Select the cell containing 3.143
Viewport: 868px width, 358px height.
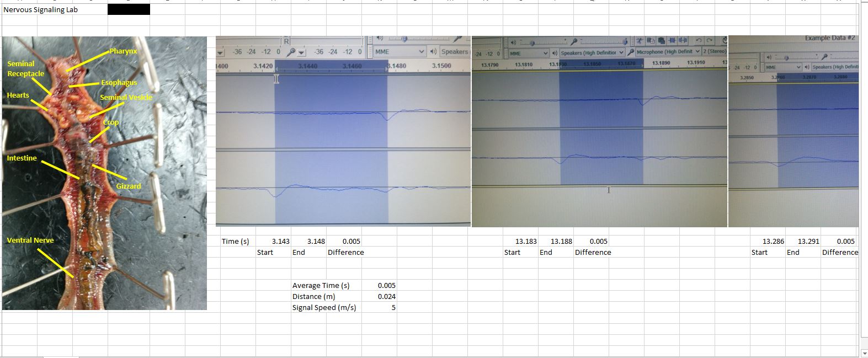point(273,241)
